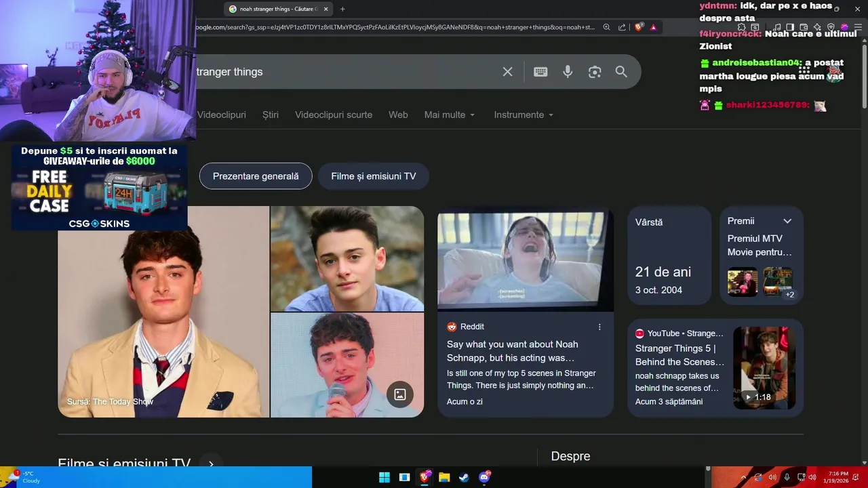868x488 pixels.
Task: Click the first awards thumbnail in Premii card
Action: point(743,283)
